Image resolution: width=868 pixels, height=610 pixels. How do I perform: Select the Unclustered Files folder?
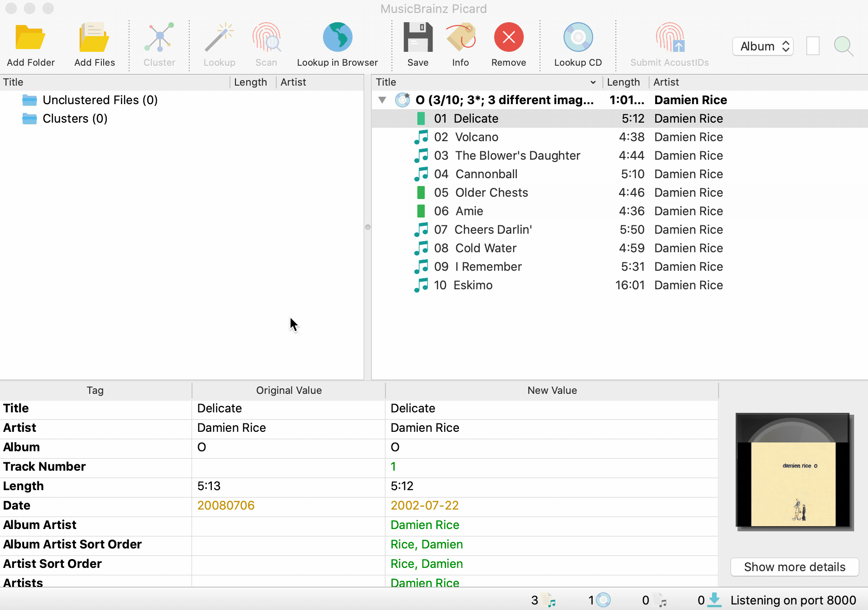pyautogui.click(x=100, y=100)
